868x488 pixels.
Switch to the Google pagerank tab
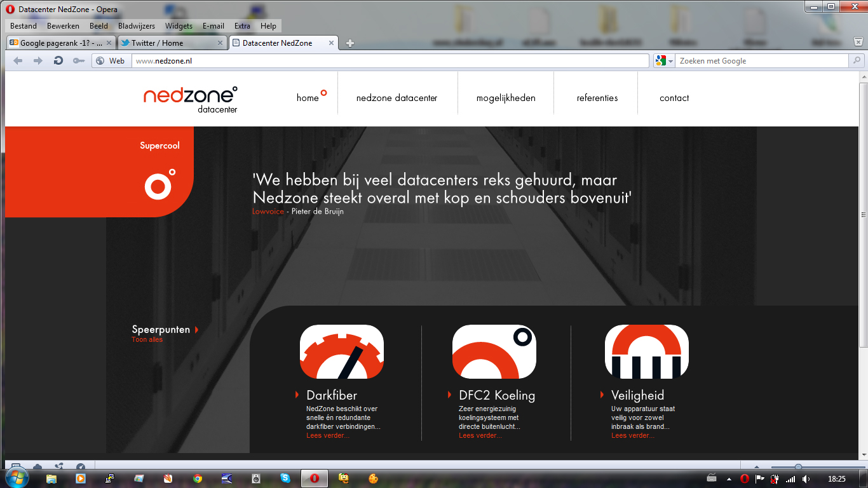click(x=61, y=43)
